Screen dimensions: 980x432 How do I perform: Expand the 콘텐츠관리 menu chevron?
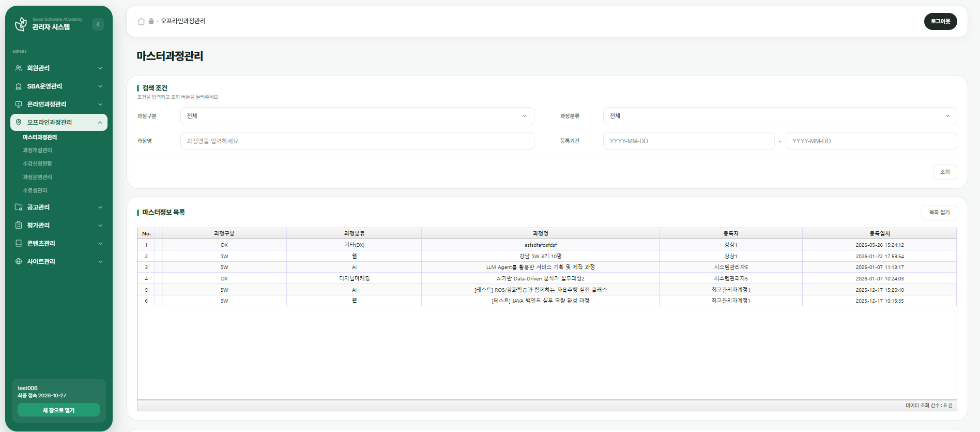click(x=100, y=244)
